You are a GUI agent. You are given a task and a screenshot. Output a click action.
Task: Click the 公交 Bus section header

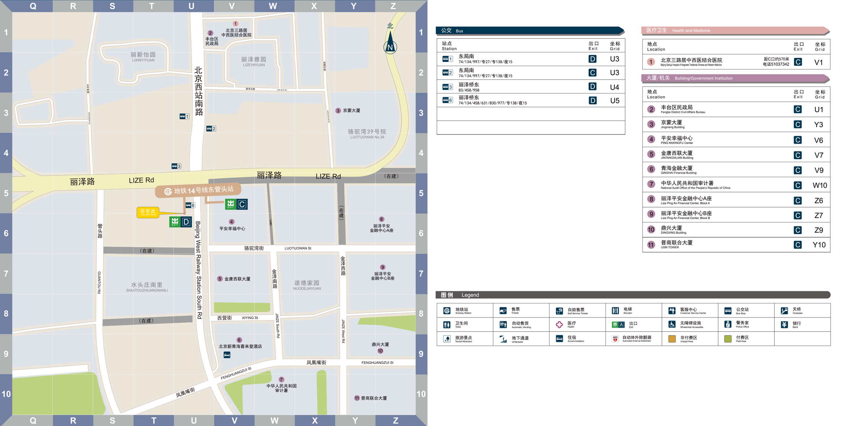point(530,31)
